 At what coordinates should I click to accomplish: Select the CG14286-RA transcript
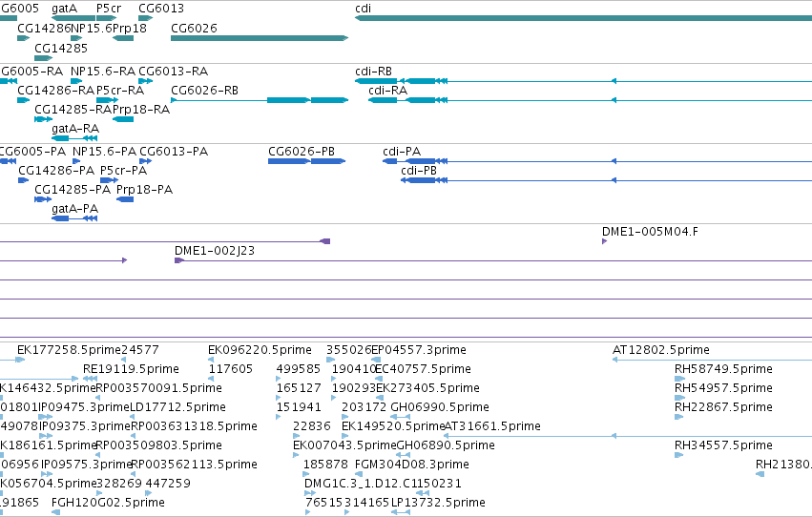pos(23,100)
